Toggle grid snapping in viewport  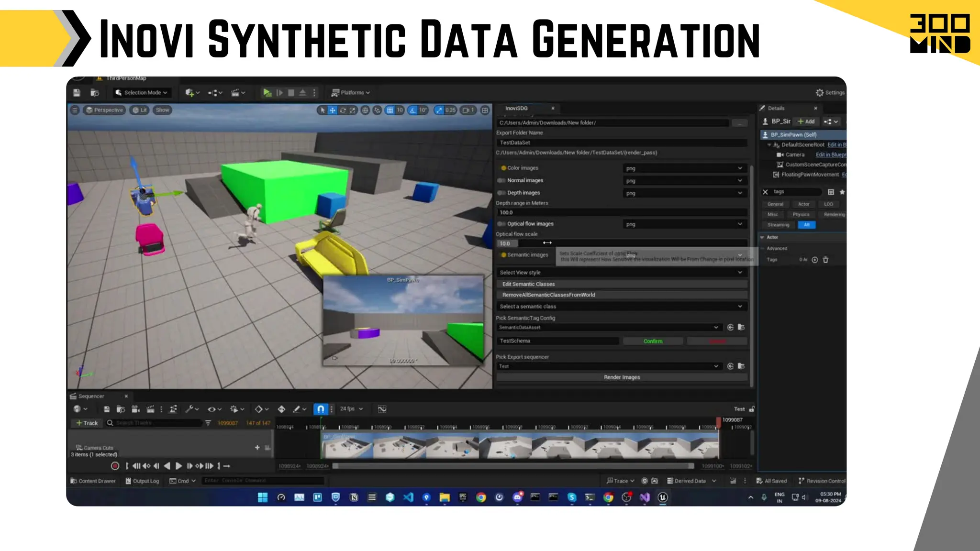click(390, 110)
